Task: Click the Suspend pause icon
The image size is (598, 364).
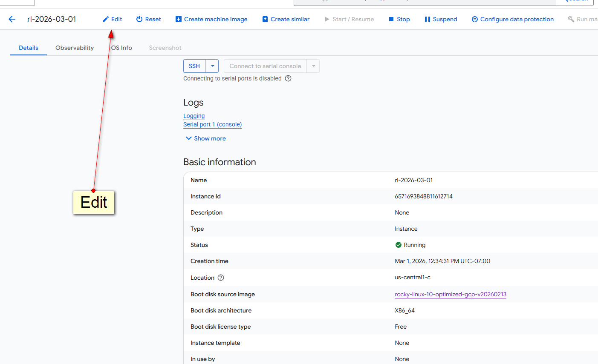Action: (x=427, y=19)
